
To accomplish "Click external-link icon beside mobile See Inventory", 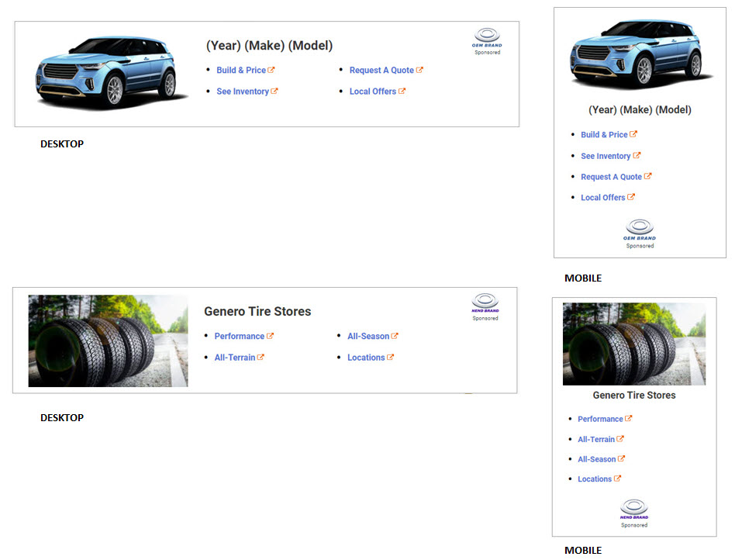I will [x=637, y=156].
